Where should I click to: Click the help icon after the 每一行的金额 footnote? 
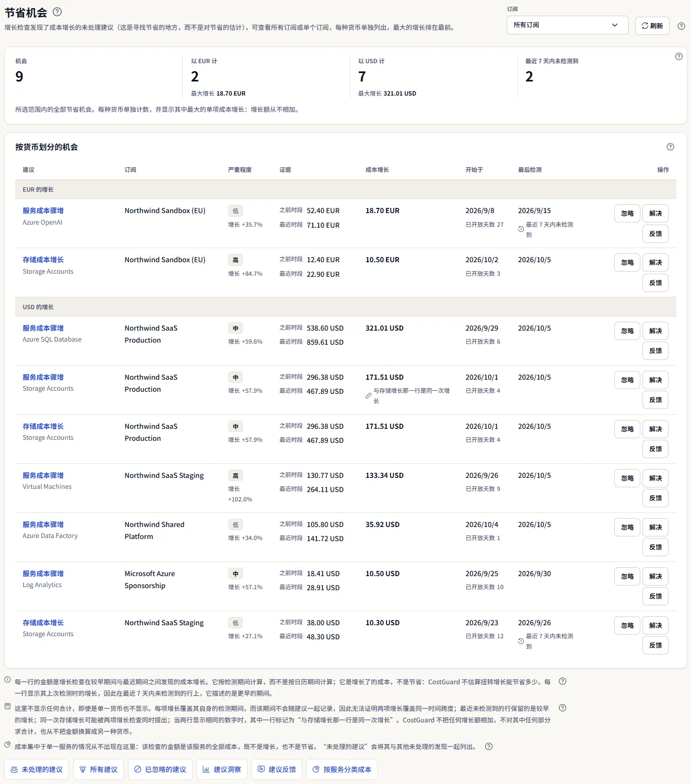563,681
